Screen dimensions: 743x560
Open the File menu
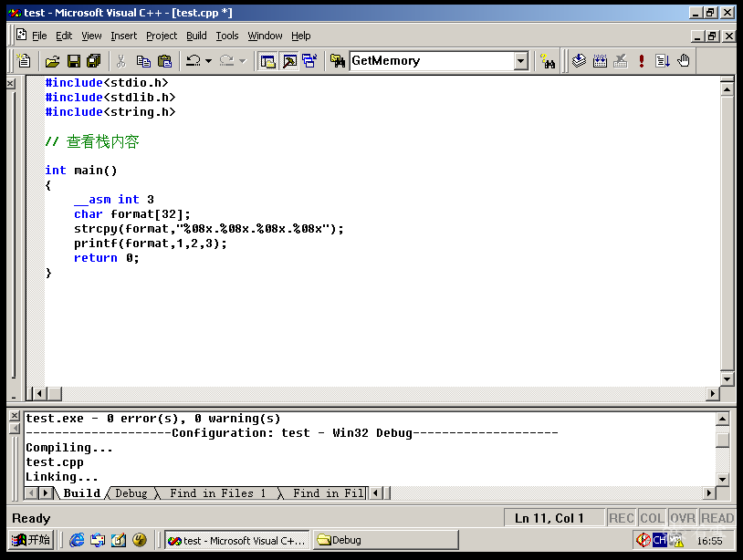[x=39, y=36]
